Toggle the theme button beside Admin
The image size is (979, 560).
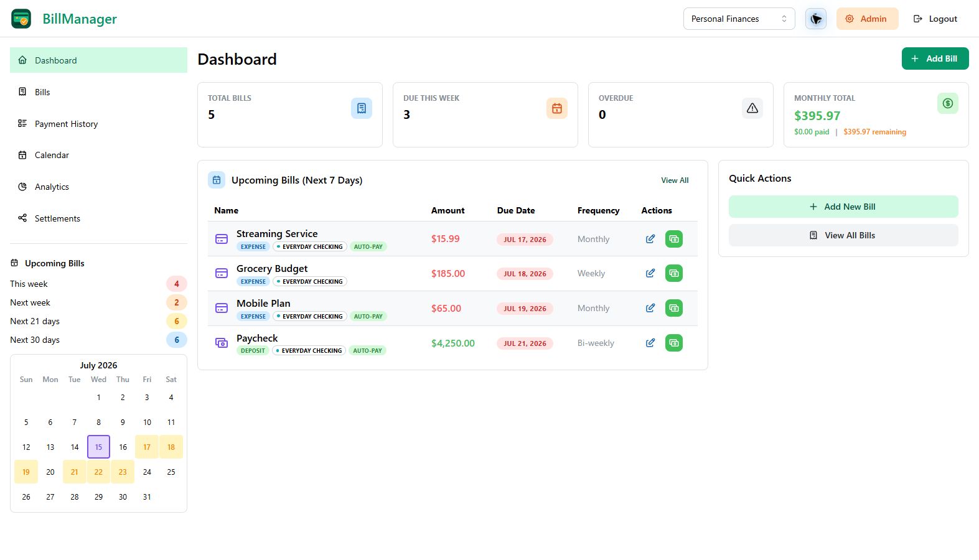point(815,19)
